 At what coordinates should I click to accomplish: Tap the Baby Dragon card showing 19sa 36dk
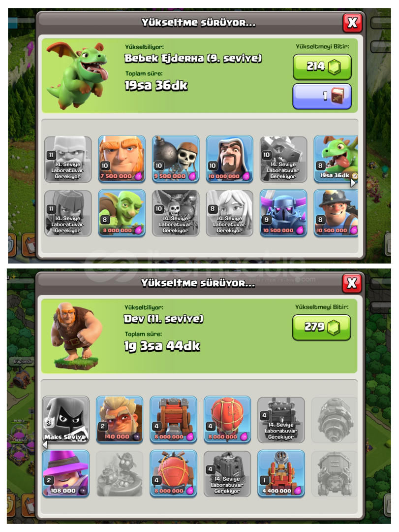pos(336,160)
